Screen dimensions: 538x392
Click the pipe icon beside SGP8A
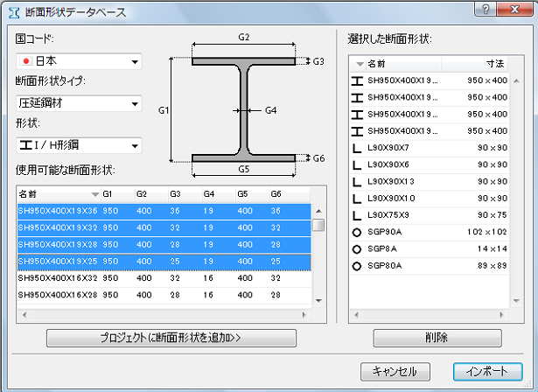point(357,249)
